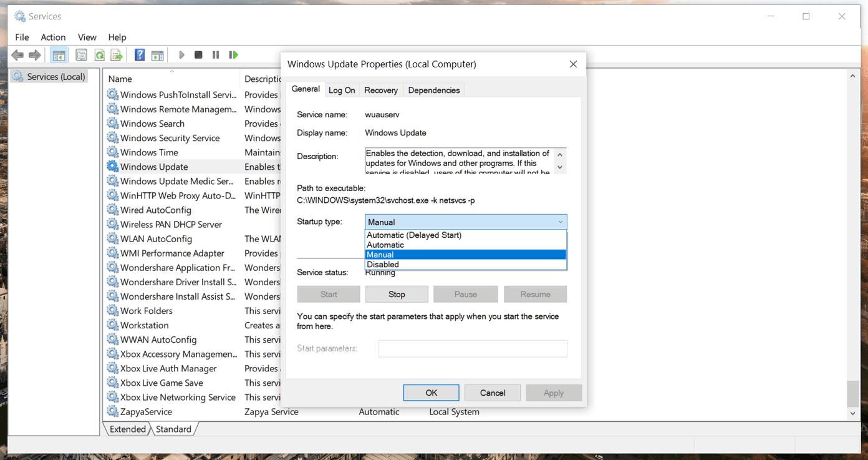The image size is (868, 460).
Task: Click gear icon beside Xbox Live Game Save
Action: point(112,383)
